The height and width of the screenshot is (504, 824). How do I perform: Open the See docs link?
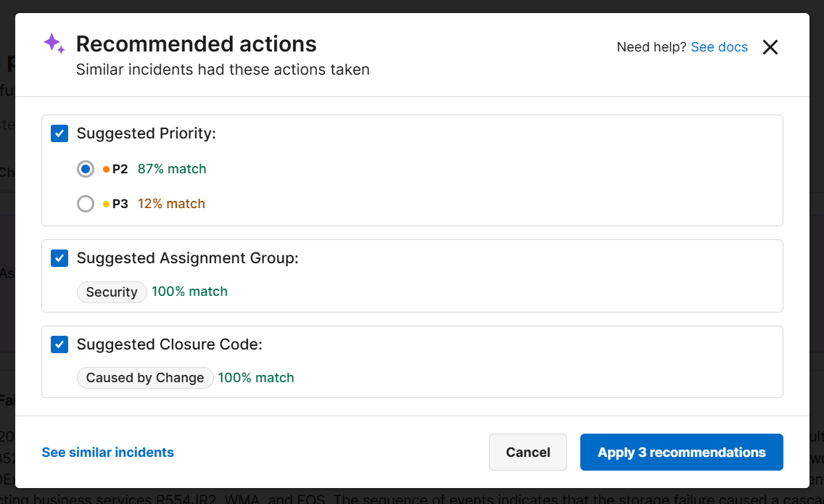tap(719, 46)
